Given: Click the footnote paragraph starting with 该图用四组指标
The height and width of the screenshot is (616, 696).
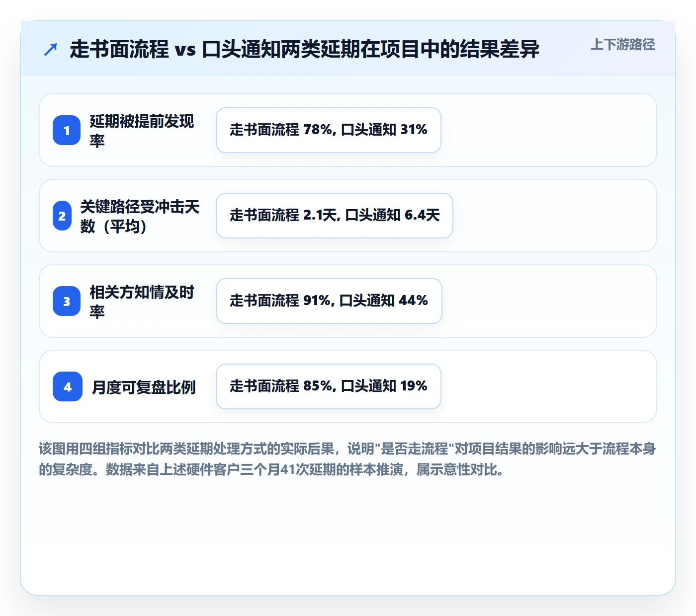Looking at the screenshot, I should (x=348, y=459).
